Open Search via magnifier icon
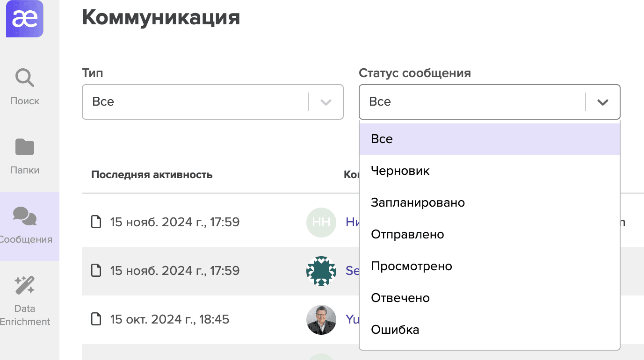644x360 pixels. click(24, 78)
